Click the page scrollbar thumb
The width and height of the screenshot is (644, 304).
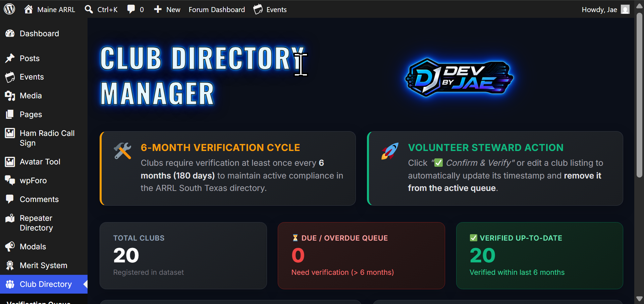click(x=639, y=95)
